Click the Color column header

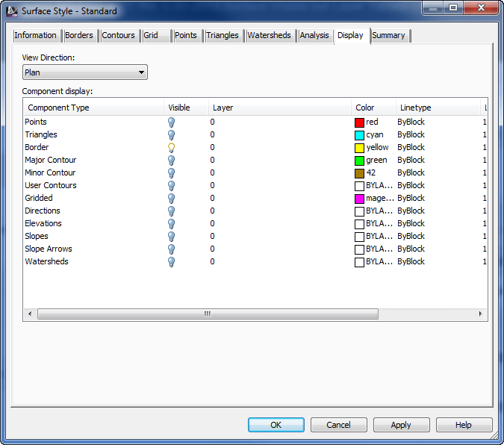click(x=373, y=108)
